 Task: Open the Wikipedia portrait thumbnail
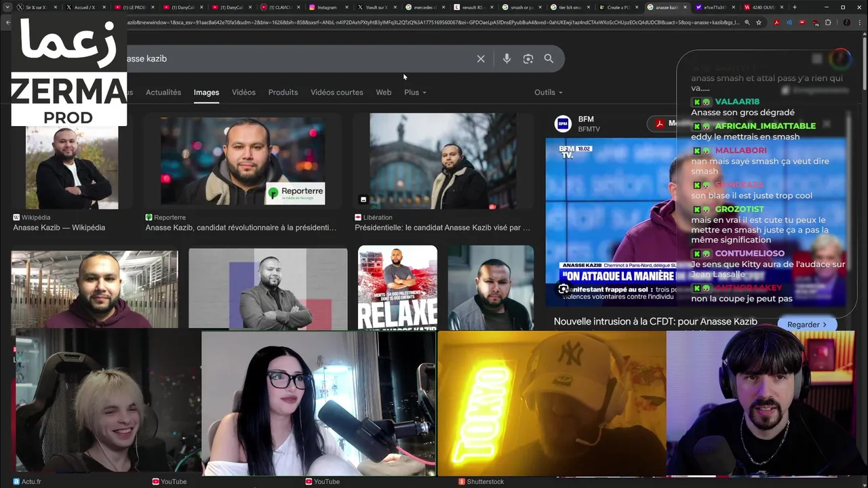(72, 161)
